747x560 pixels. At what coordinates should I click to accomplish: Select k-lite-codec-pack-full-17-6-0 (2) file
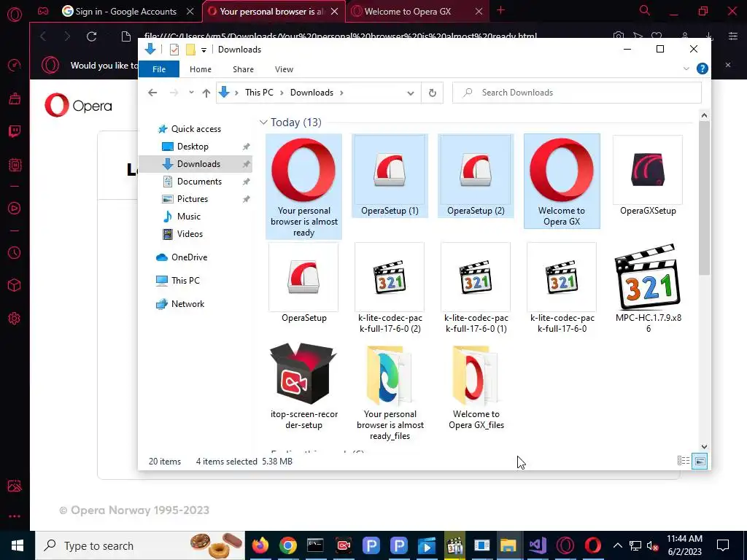390,288
